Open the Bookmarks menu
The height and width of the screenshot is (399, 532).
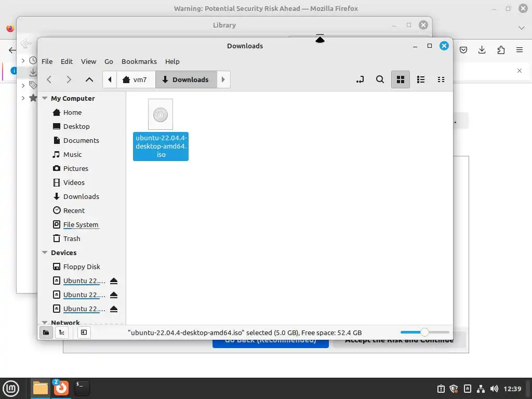pyautogui.click(x=139, y=61)
